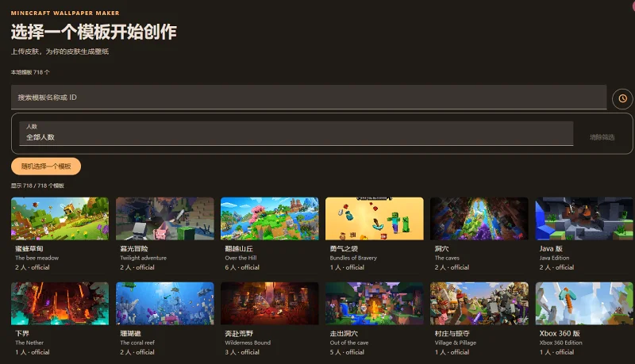Click the 奔赴荒野 title text
This screenshot has width=635, height=364.
[239, 333]
